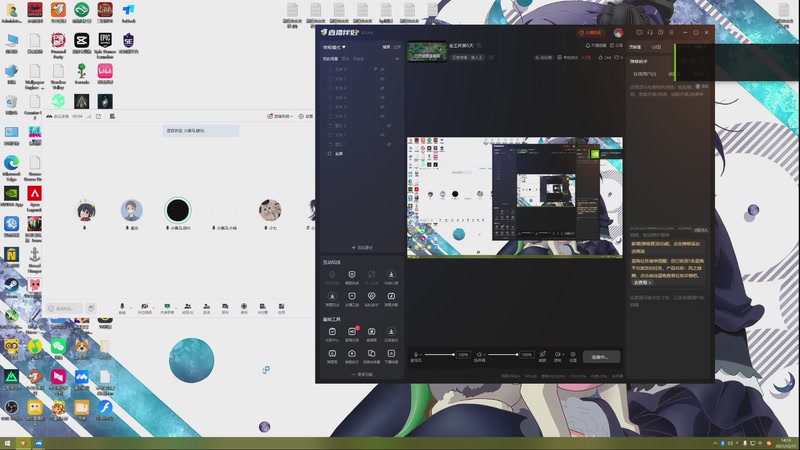Expand the arrow beside the live companion microphone icon
This screenshot has height=450, width=800.
pyautogui.click(x=421, y=355)
